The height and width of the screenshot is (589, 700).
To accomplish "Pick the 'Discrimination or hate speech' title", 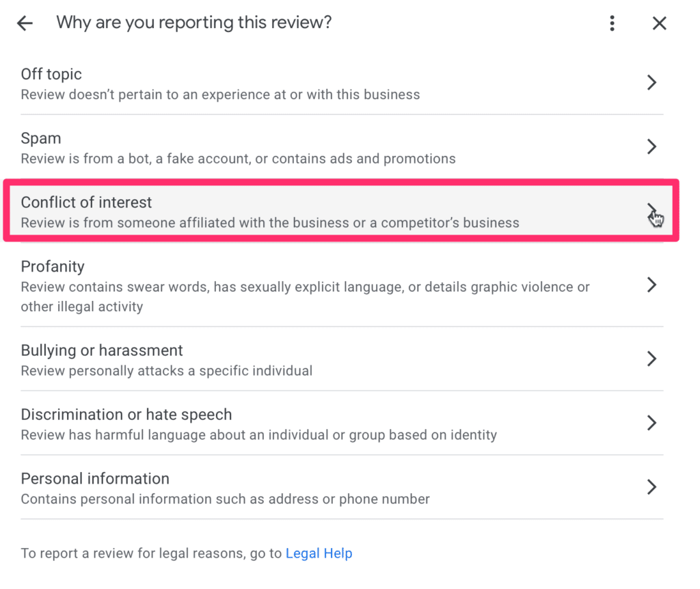I will (126, 415).
